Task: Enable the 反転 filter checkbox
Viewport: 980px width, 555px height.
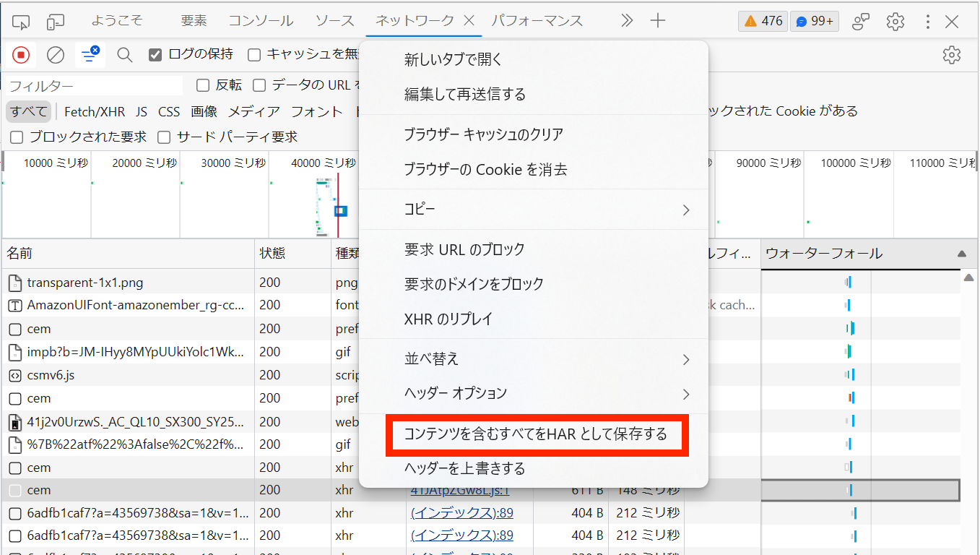Action: tap(202, 85)
